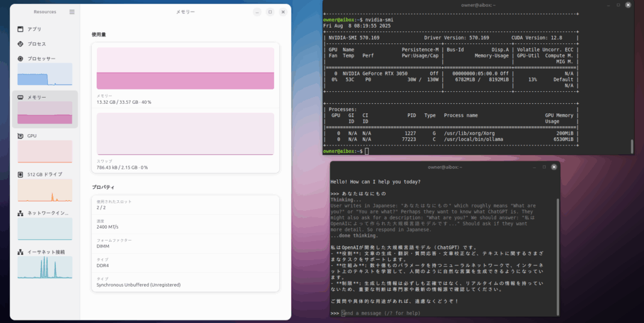Open the イーサネット接続 traffic graph
The height and width of the screenshot is (323, 644).
click(45, 267)
